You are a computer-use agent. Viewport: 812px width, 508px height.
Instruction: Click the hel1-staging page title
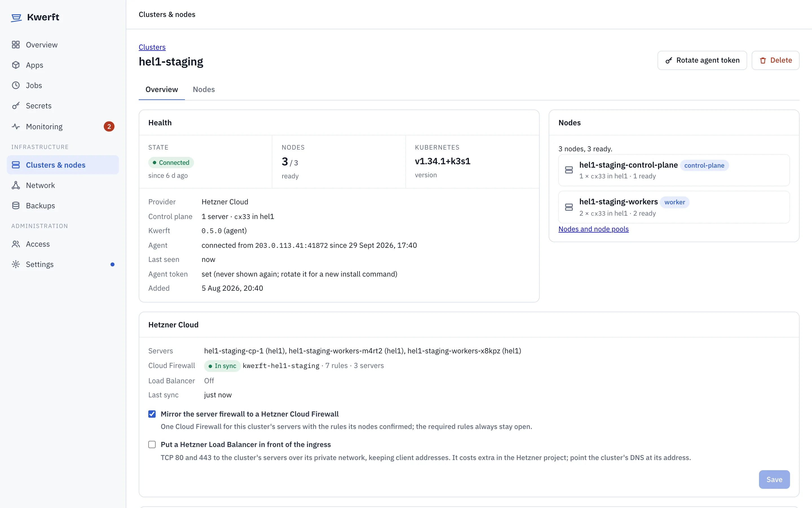(171, 62)
